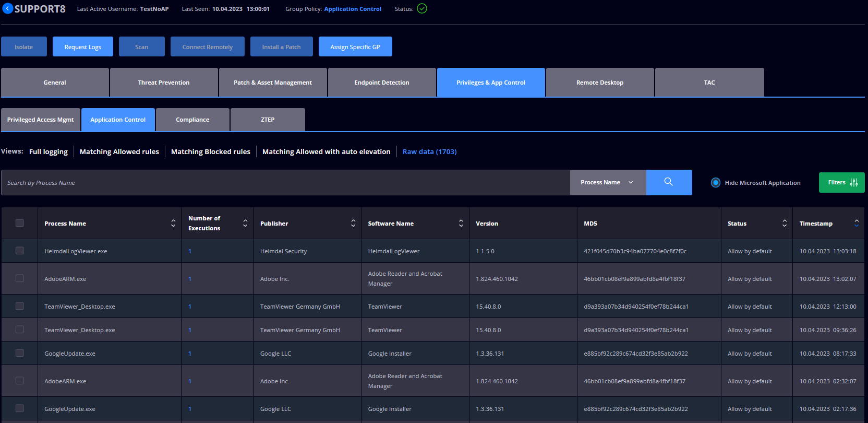Sort by Software Name column arrows
The image size is (868, 423).
point(461,223)
